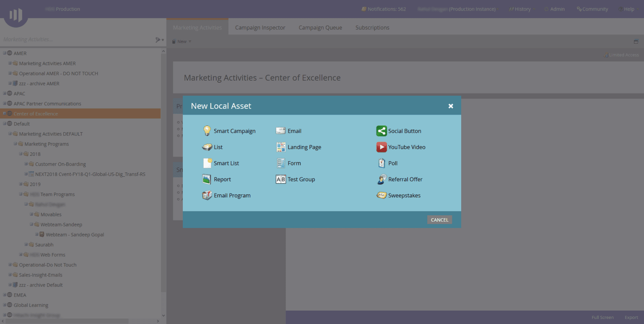Switch to the Campaign Inspector tab
This screenshot has width=644, height=324.
pyautogui.click(x=260, y=27)
